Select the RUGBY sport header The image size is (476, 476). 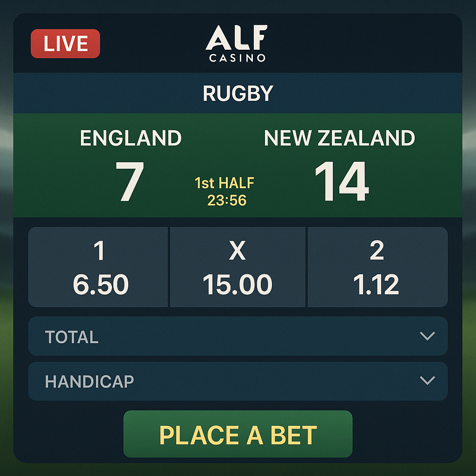point(238,93)
